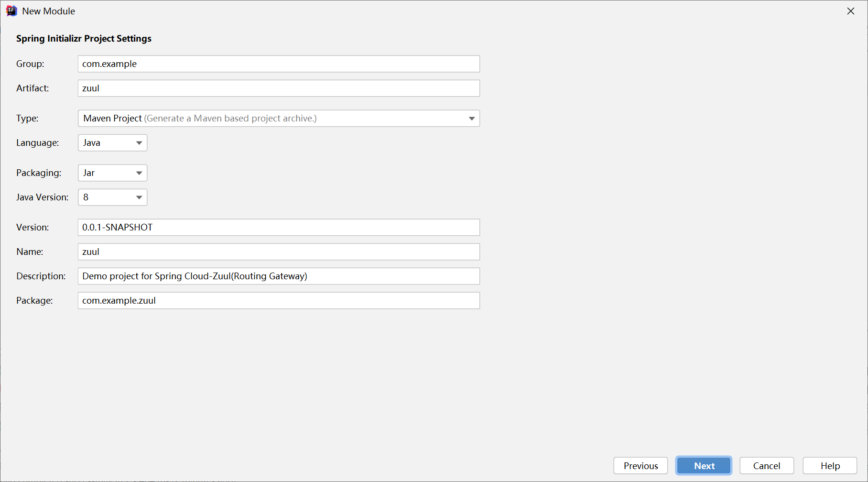Screen dimensions: 868x482
Task: Click the Group field containing com.example
Action: click(x=279, y=64)
